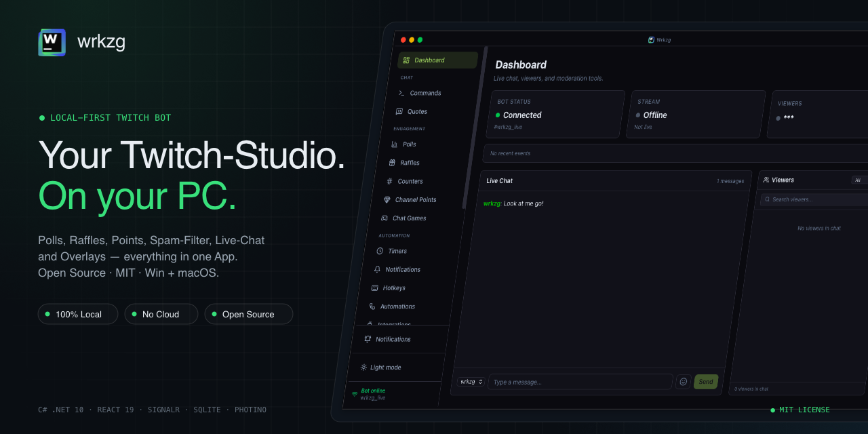Open the Hotkeys sidebar item
Screen dimensions: 868x434
(x=388, y=288)
